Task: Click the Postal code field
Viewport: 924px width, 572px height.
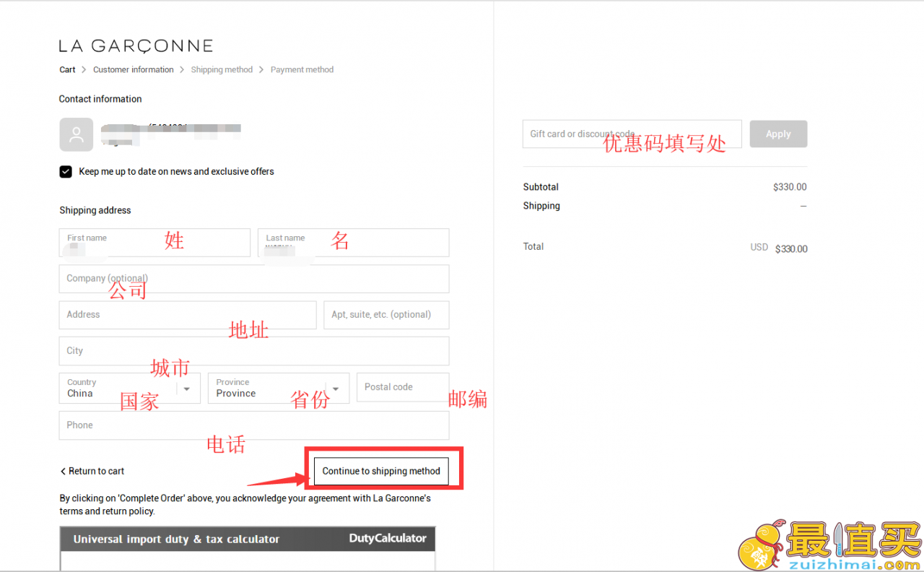Action: coord(403,387)
